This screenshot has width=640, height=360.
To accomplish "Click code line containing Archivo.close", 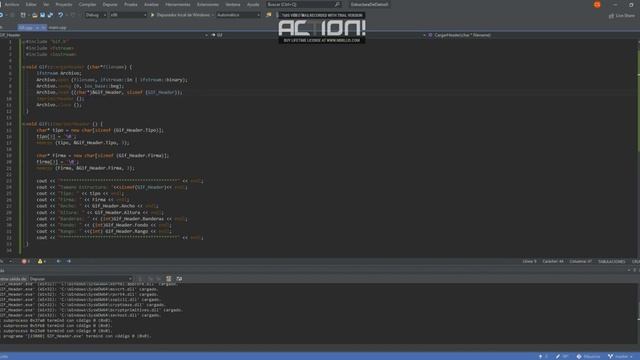I will tap(59, 105).
